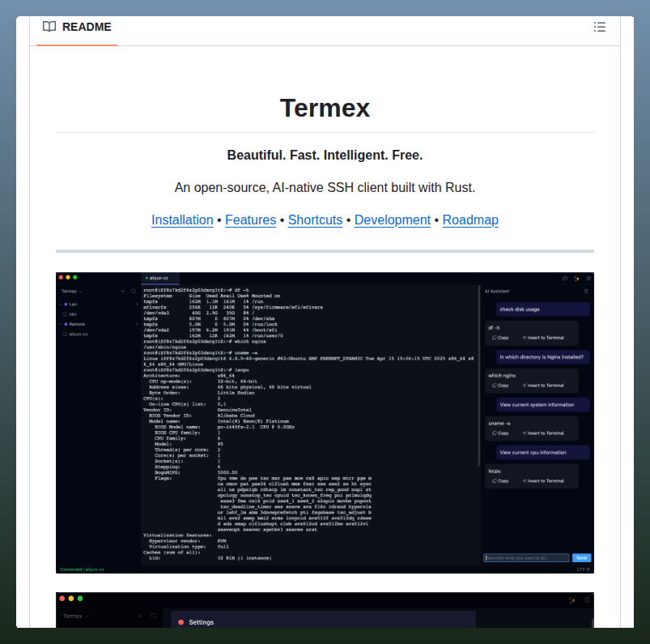
Task: Click 'View current cpu information' bubble
Action: [542, 453]
